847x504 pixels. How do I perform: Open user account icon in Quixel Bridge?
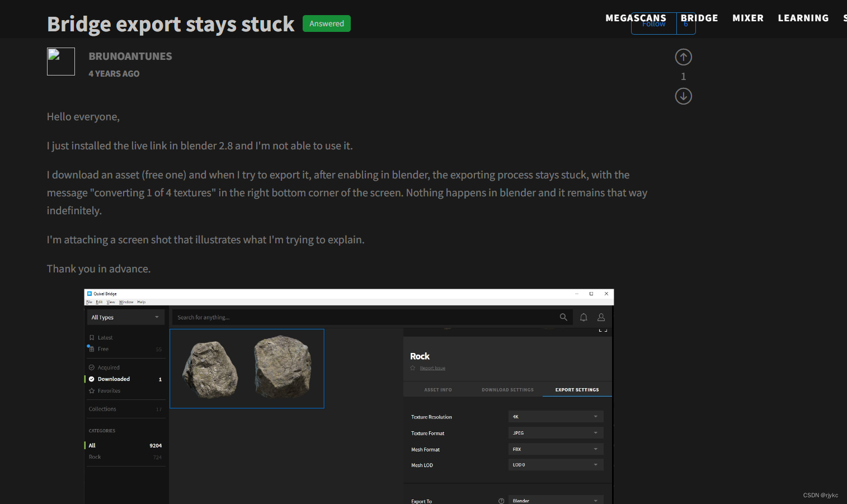[601, 317]
